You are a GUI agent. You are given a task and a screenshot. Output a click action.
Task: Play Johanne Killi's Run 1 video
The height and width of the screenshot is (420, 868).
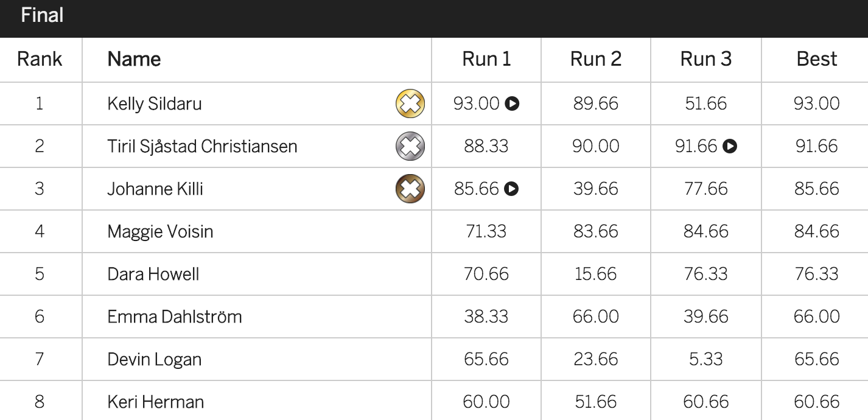512,189
